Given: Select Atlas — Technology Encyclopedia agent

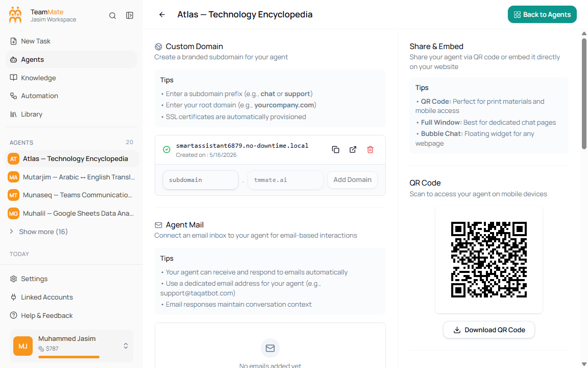Looking at the screenshot, I should [x=71, y=159].
